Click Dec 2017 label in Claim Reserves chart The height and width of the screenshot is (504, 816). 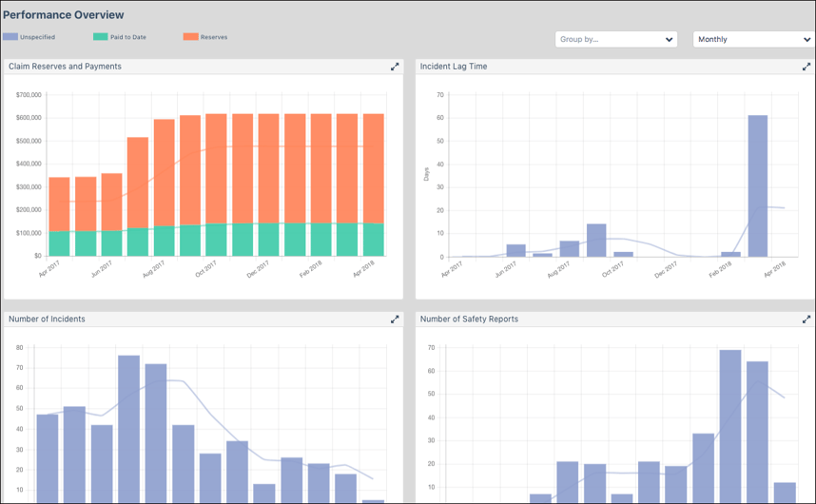tap(258, 269)
